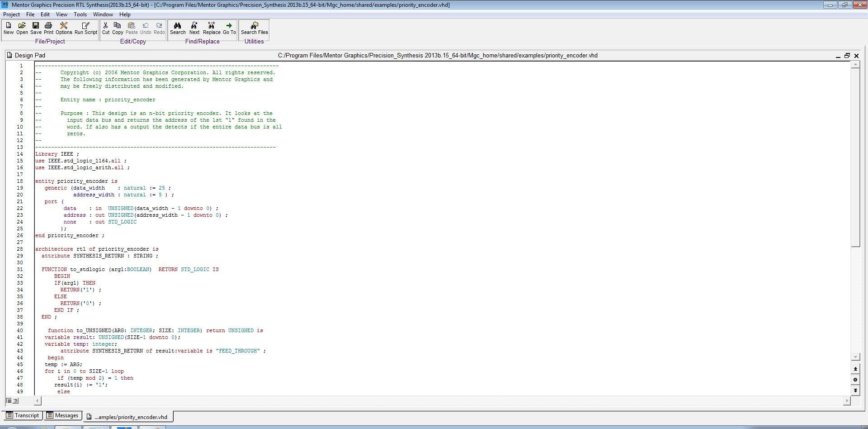Select the priority_encoder.vhd tab
Screen dimensions: 868x429
[x=127, y=417]
